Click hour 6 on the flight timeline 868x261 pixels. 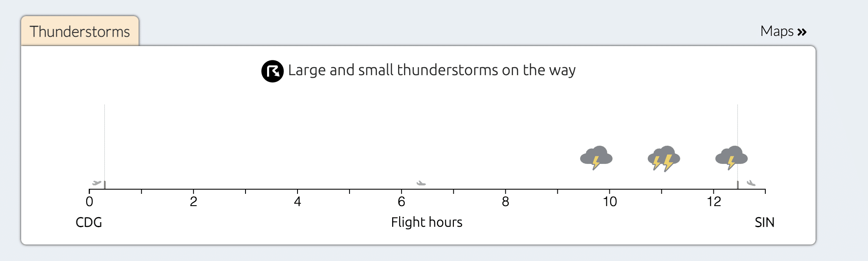[x=401, y=201]
